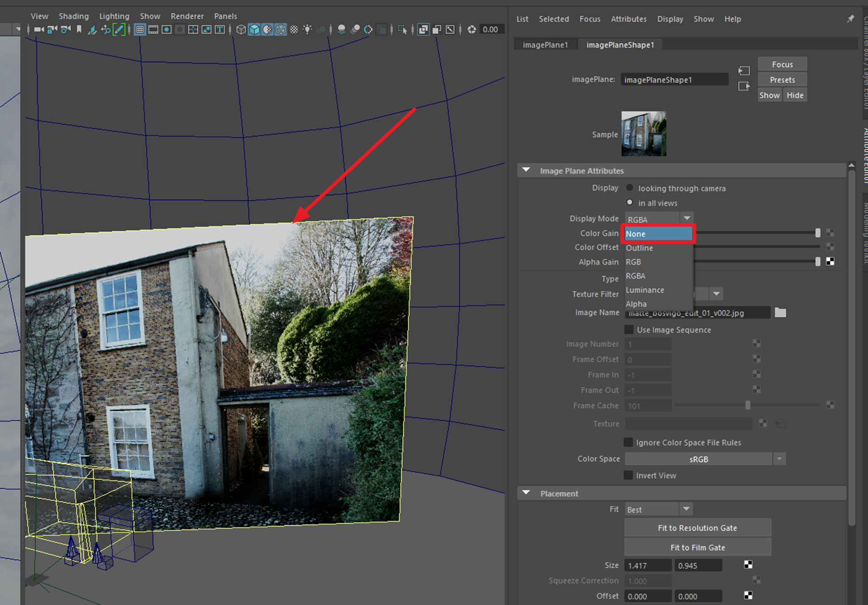Enable Use Image Sequence checkbox

click(x=629, y=330)
